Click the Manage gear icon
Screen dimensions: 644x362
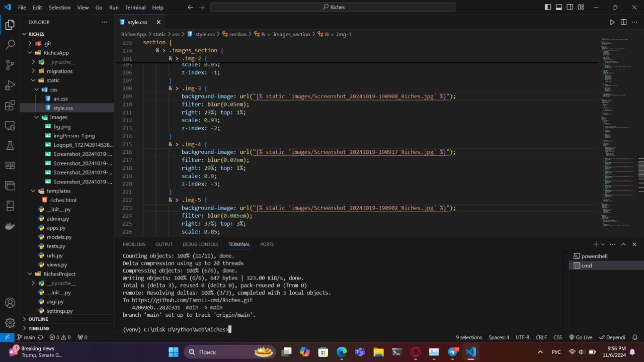pos(10,323)
